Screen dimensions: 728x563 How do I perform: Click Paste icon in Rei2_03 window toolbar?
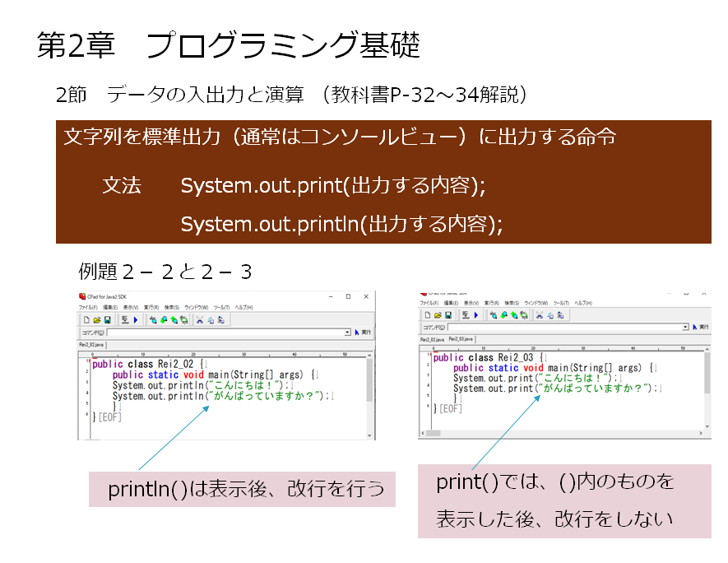click(x=560, y=315)
